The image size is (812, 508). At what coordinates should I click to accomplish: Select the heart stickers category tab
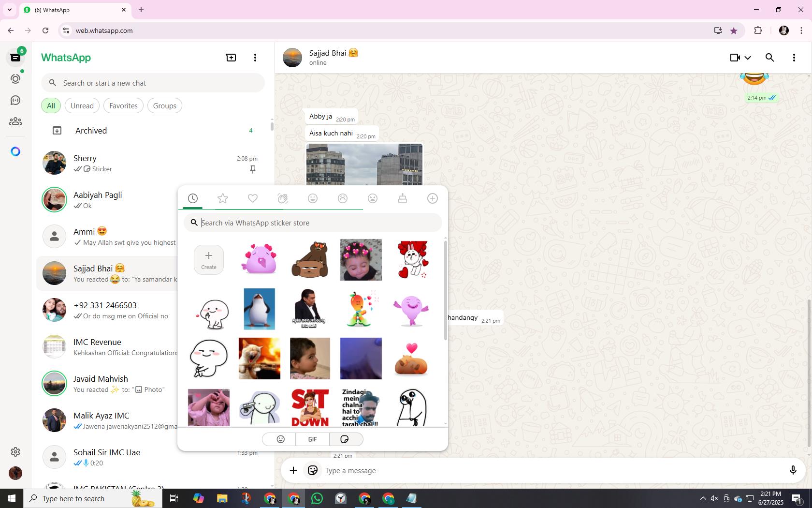pyautogui.click(x=253, y=198)
